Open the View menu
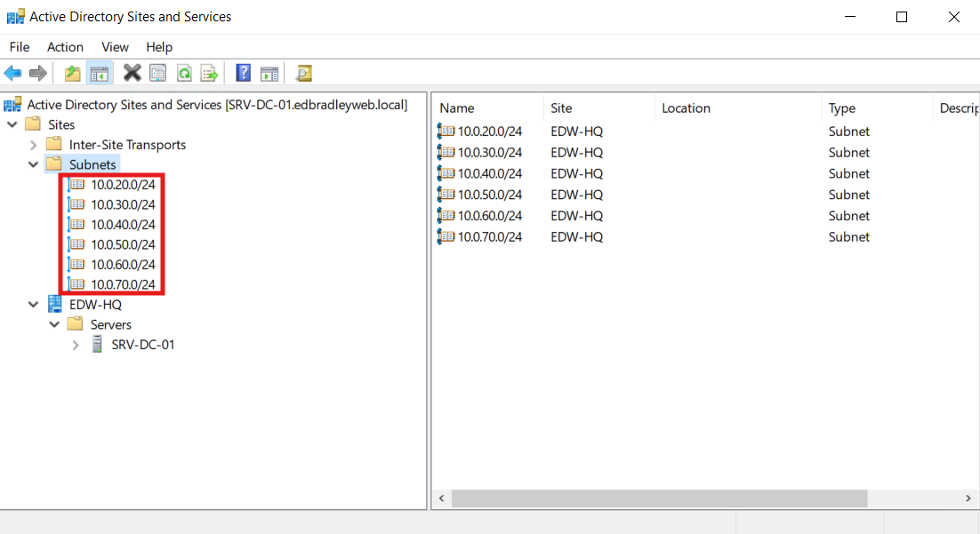The width and height of the screenshot is (980, 534). pos(115,47)
